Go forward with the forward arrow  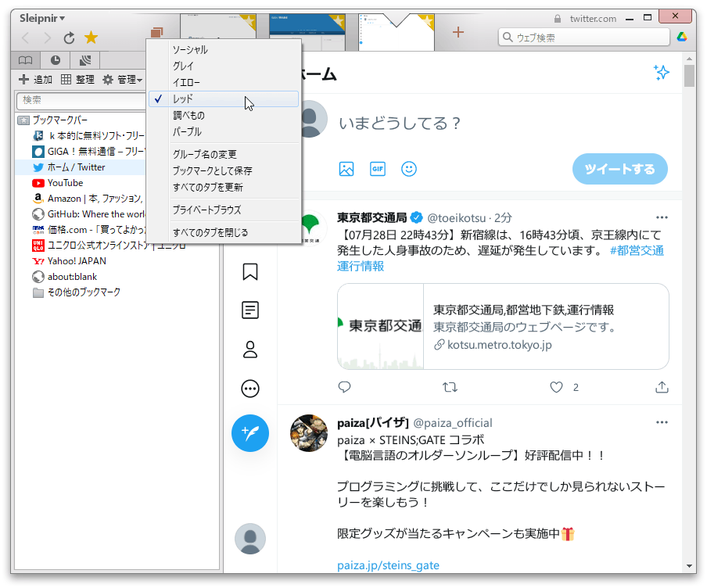pyautogui.click(x=47, y=38)
